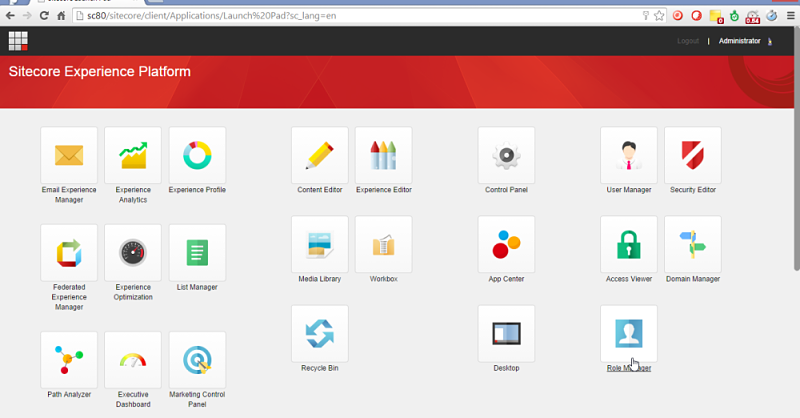The image size is (800, 418).
Task: Click the Experience Analytics label text
Action: 133,194
